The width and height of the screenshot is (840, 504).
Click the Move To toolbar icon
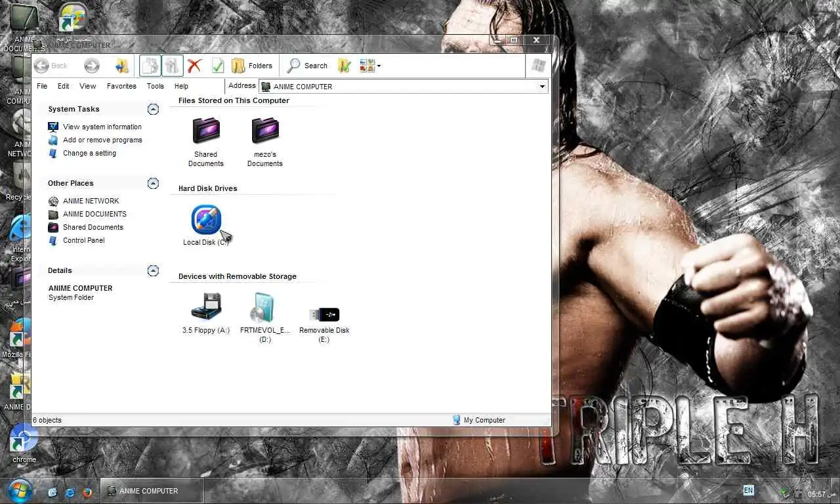(150, 66)
